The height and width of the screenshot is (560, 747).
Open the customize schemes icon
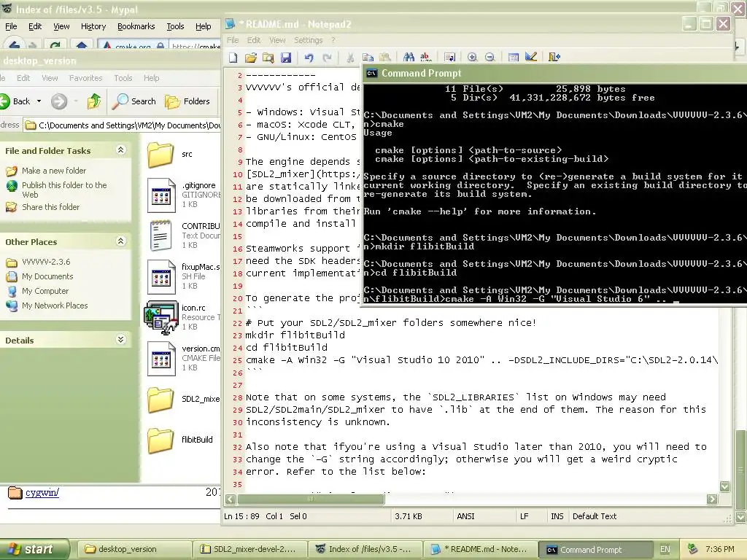click(531, 58)
